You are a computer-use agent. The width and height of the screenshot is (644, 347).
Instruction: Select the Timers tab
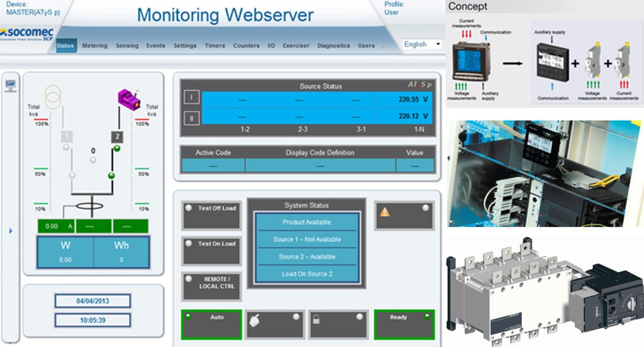(215, 46)
